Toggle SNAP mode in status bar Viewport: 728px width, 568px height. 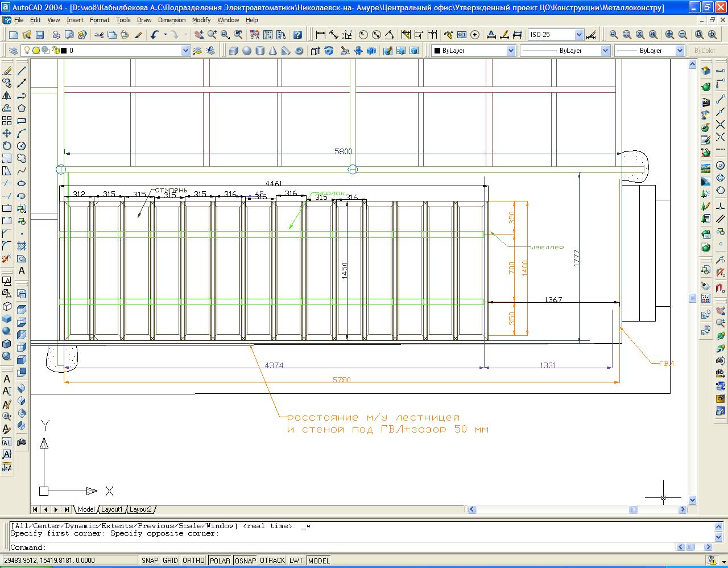150,561
